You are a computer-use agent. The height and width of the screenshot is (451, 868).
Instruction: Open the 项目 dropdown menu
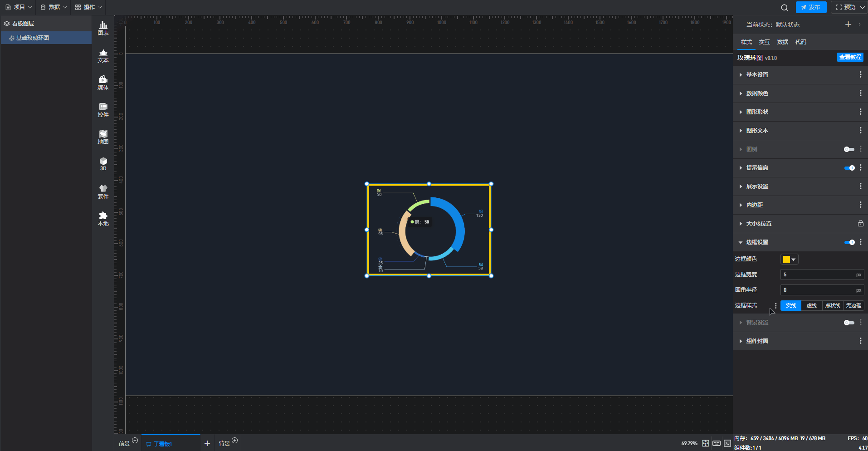(x=19, y=7)
